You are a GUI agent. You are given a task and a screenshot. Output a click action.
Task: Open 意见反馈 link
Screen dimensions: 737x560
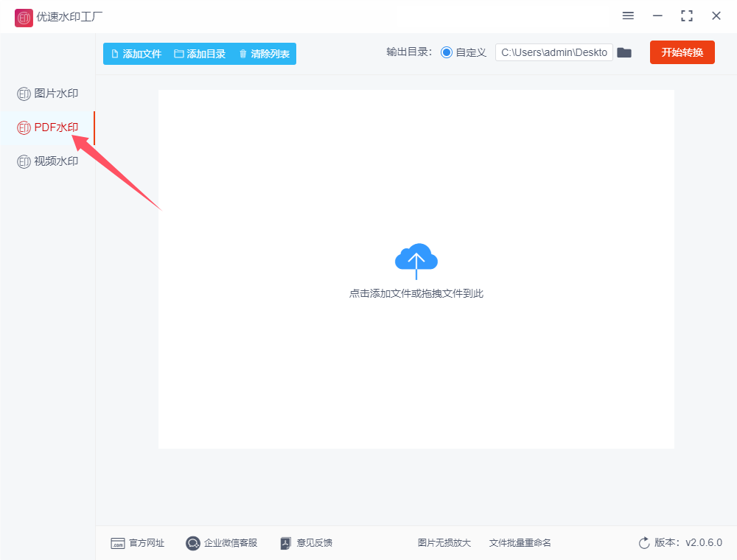pyautogui.click(x=306, y=543)
